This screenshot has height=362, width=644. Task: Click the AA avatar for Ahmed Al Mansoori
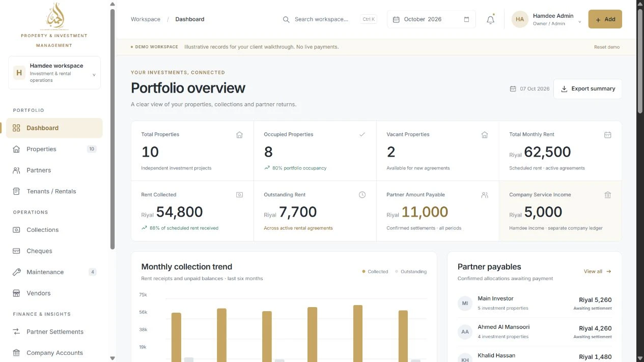pos(465,331)
